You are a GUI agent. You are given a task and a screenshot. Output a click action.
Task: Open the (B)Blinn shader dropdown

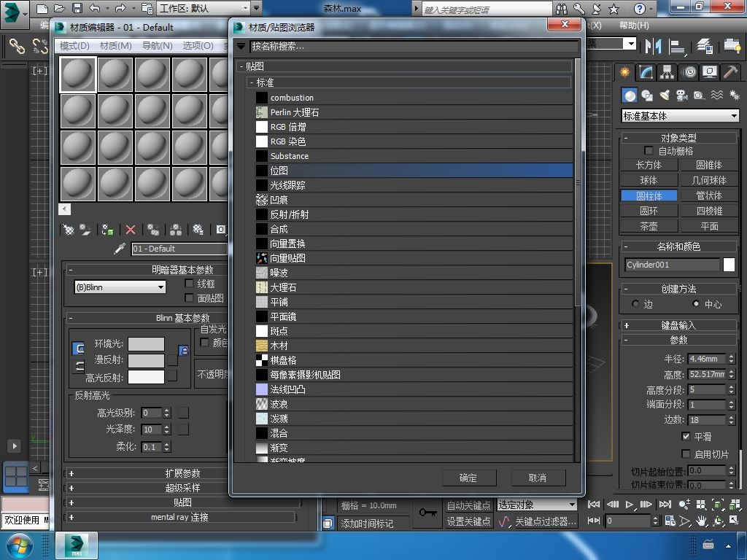tap(120, 287)
